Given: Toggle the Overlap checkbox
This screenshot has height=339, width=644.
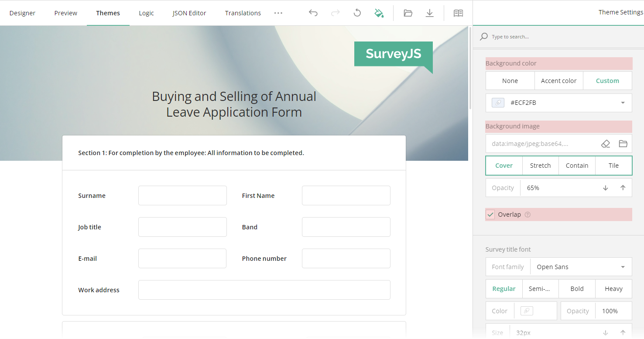Looking at the screenshot, I should tap(490, 214).
